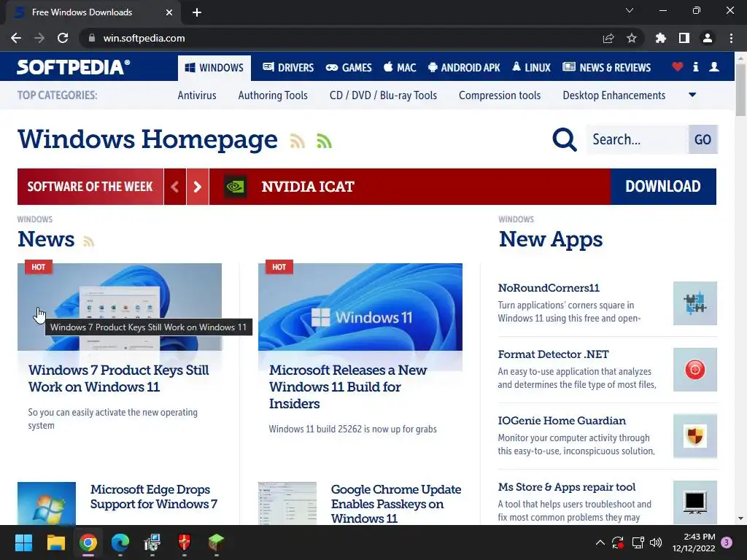Open the Windows 11 Build article thumbnail
This screenshot has width=747, height=560.
[360, 307]
